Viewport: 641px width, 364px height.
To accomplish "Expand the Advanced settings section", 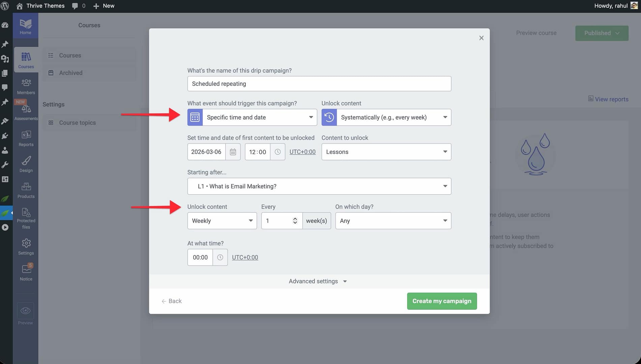I will (x=317, y=281).
